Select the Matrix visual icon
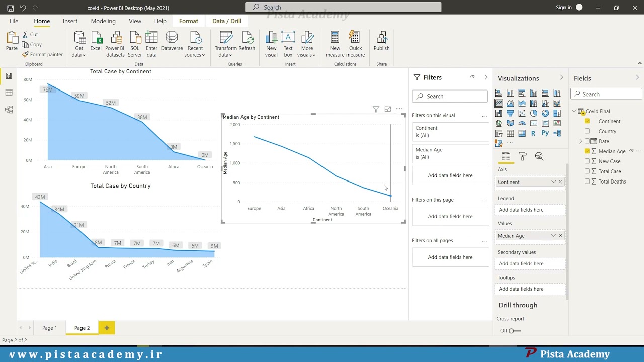Screen dimensions: 644x362 (x=522, y=133)
